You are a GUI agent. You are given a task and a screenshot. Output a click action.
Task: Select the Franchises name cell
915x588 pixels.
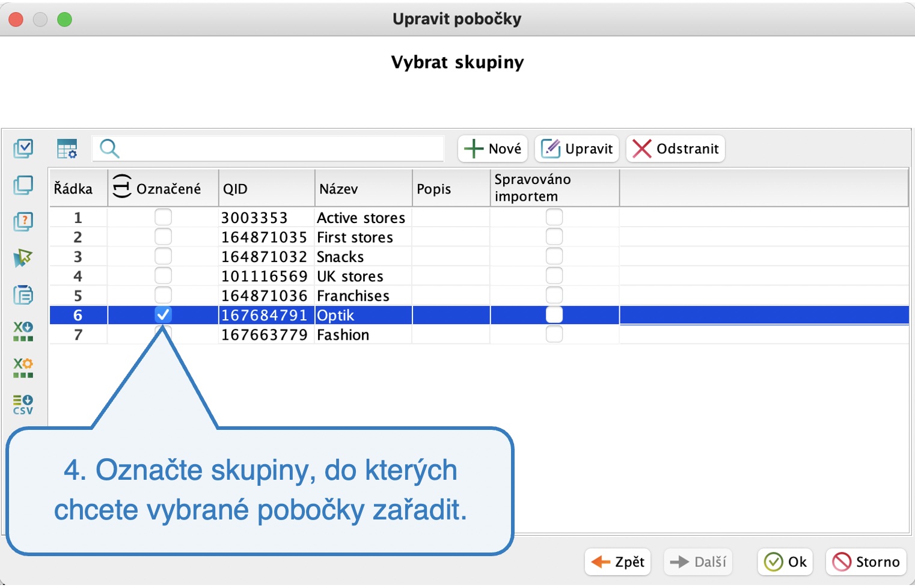[364, 296]
